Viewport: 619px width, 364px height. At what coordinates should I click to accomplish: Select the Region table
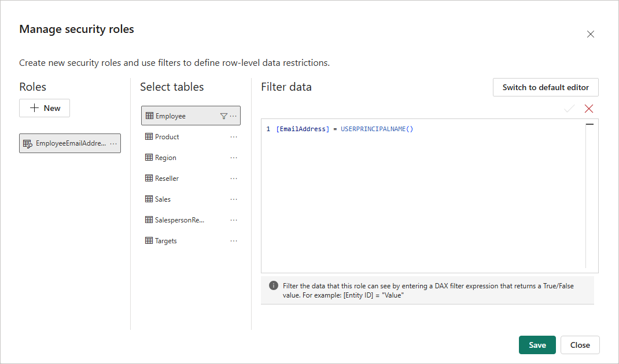tap(191, 157)
